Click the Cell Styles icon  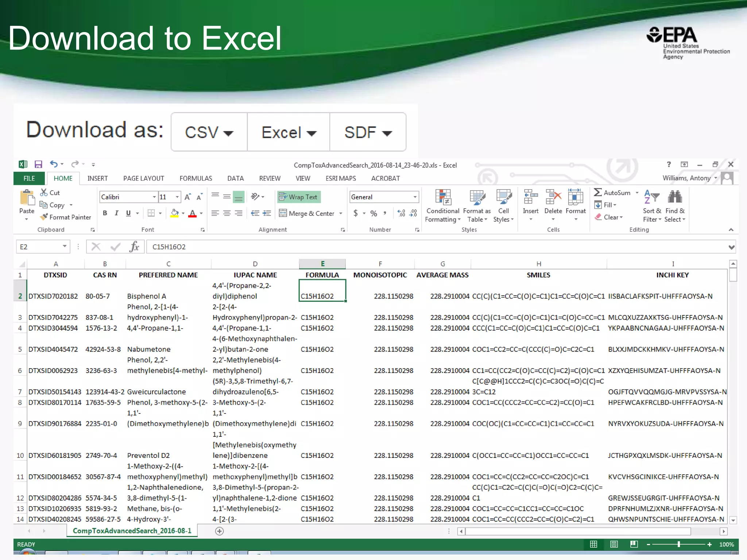(x=504, y=197)
